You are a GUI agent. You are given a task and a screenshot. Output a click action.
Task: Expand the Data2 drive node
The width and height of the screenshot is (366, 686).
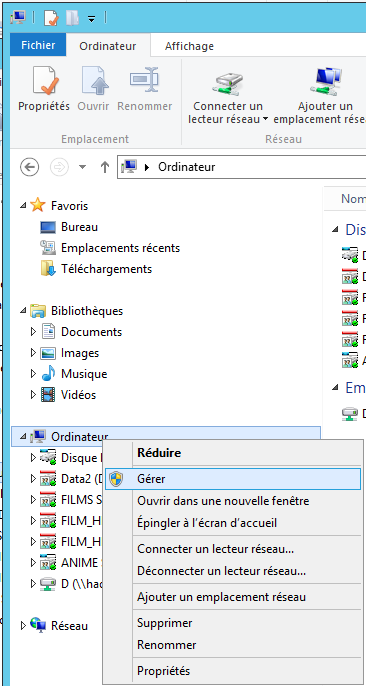coord(34,478)
